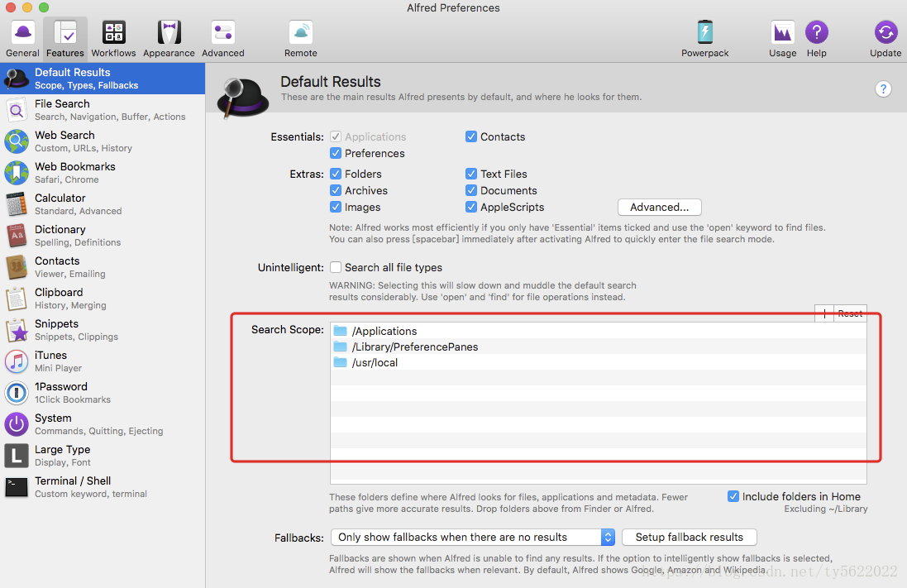
Task: Enable Search all file types
Action: click(336, 267)
